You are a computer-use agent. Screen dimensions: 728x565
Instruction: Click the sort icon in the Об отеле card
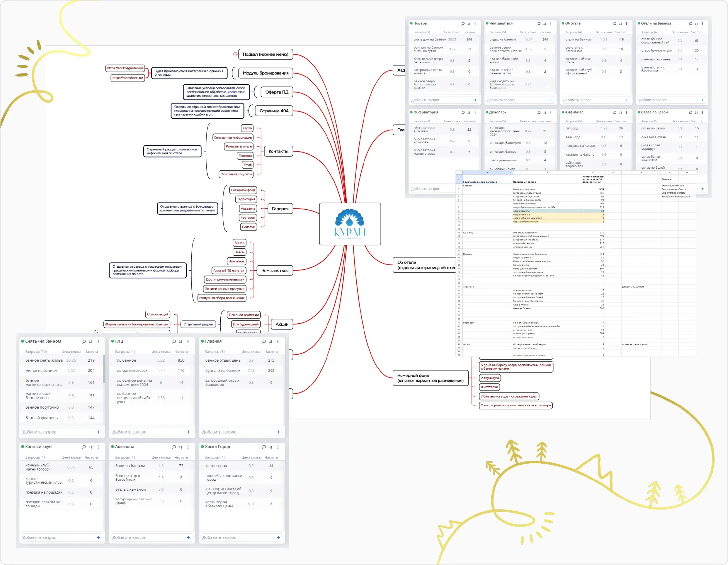(x=621, y=24)
